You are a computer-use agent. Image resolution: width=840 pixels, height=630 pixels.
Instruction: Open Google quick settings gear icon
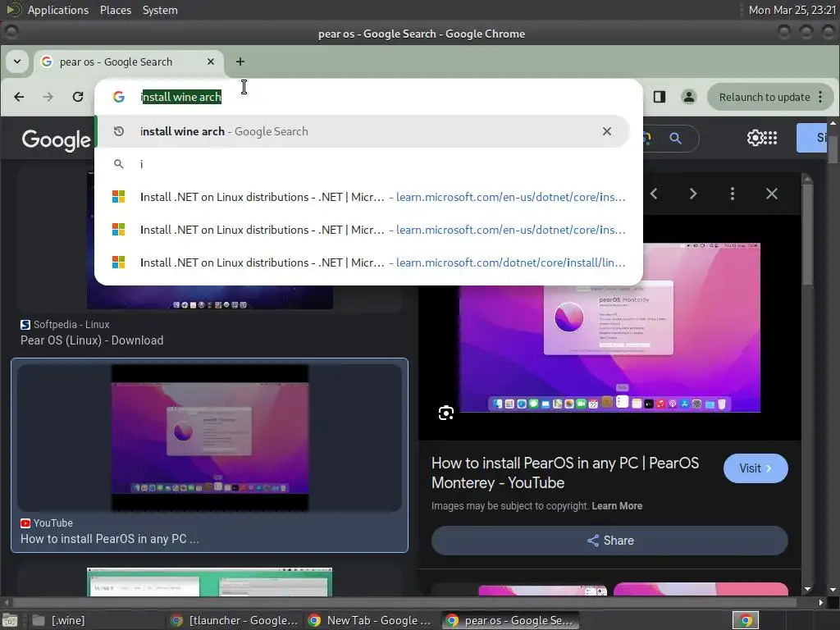point(755,138)
